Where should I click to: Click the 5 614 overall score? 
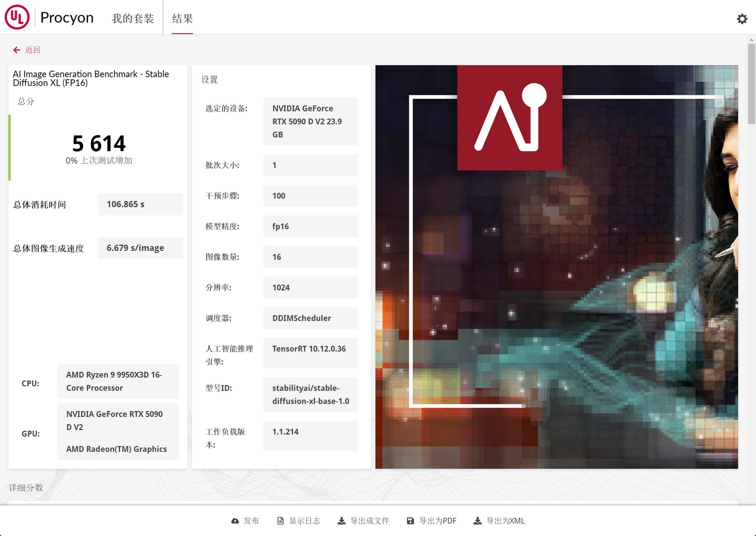(x=99, y=144)
